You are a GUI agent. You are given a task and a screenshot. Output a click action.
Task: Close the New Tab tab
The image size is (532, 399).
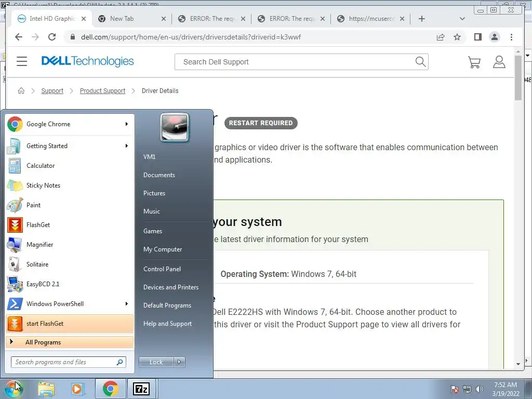click(164, 19)
